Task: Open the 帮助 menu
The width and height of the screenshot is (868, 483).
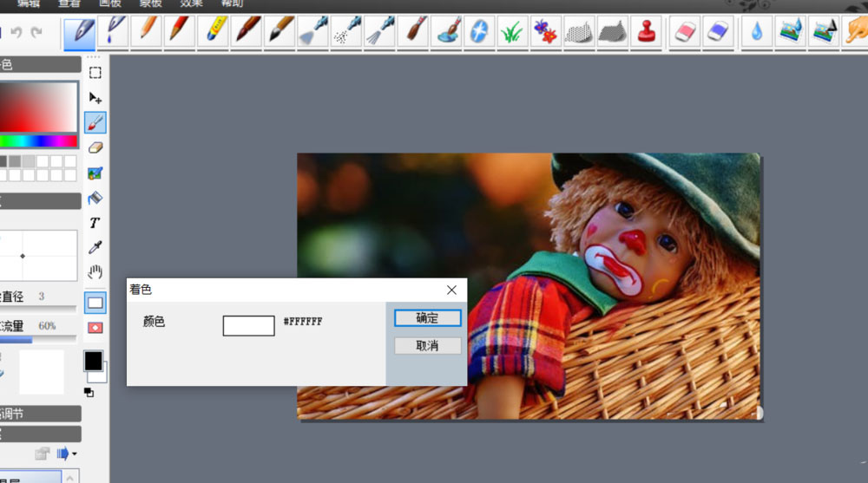Action: (x=232, y=3)
